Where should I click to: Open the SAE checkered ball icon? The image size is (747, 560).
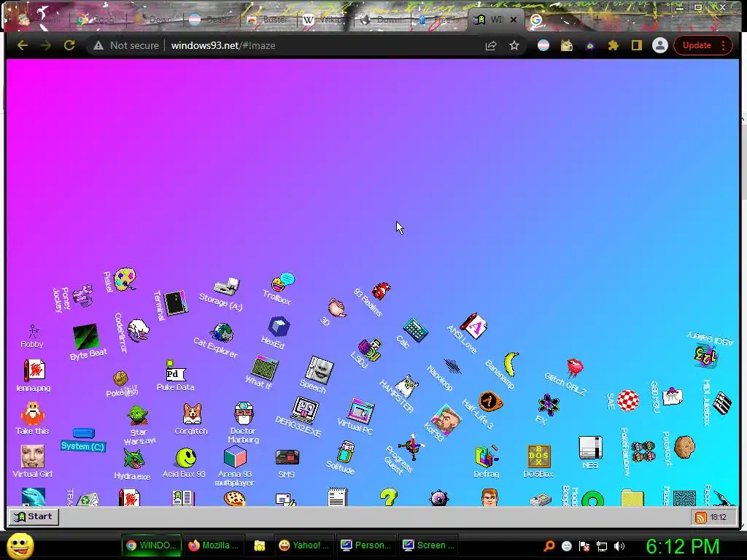click(628, 400)
